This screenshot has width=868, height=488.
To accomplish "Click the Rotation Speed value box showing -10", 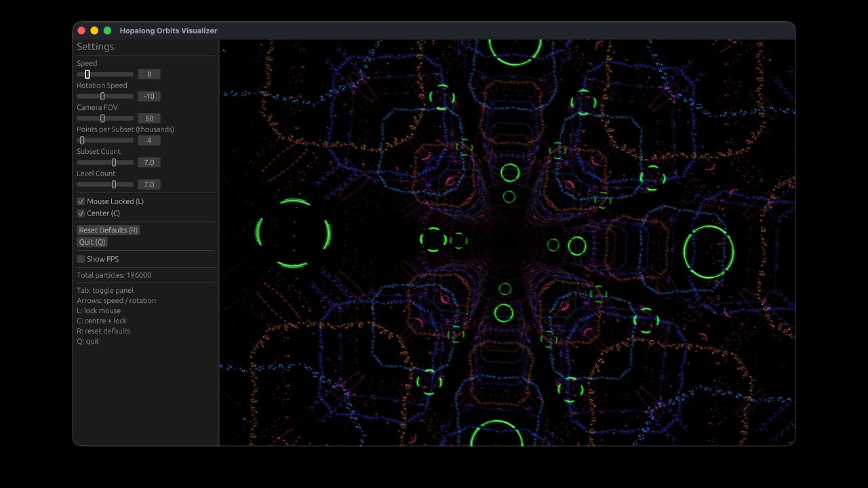I will coord(149,96).
